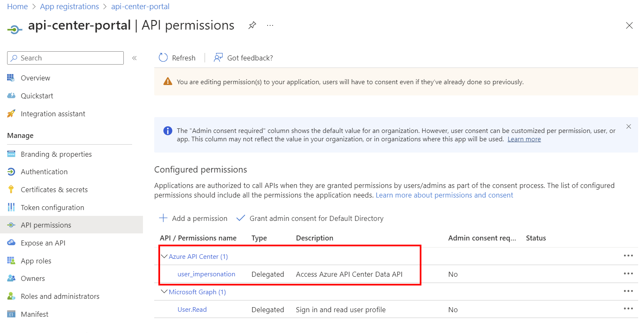Viewport: 644px width, 333px height.
Task: Navigate to App registrations breadcrumb
Action: 70,7
